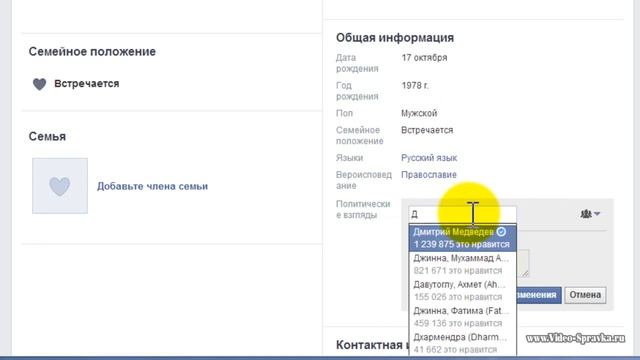640x360 pixels.
Task: Click the Отмена cancel button
Action: click(585, 295)
